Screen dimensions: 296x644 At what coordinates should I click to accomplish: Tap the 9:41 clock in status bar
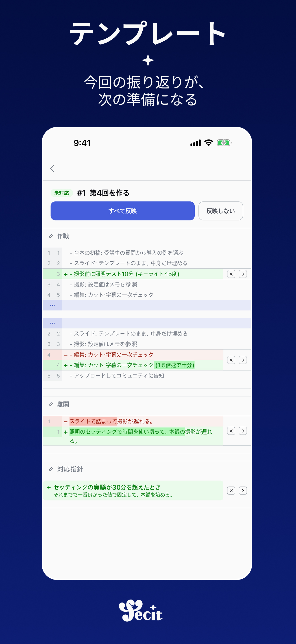point(82,143)
